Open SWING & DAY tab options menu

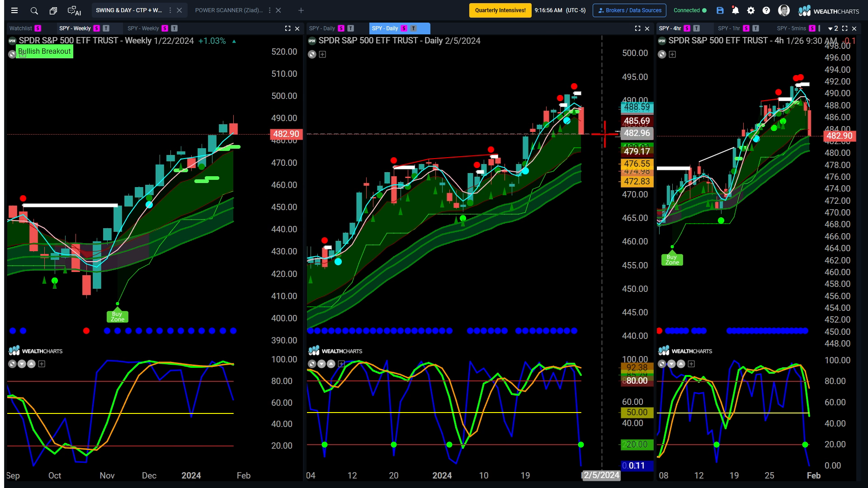(x=170, y=10)
